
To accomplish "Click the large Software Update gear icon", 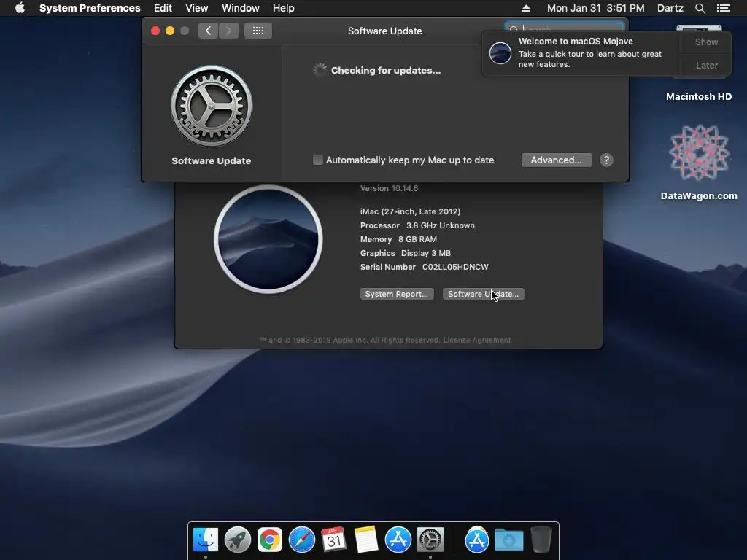I will [212, 106].
